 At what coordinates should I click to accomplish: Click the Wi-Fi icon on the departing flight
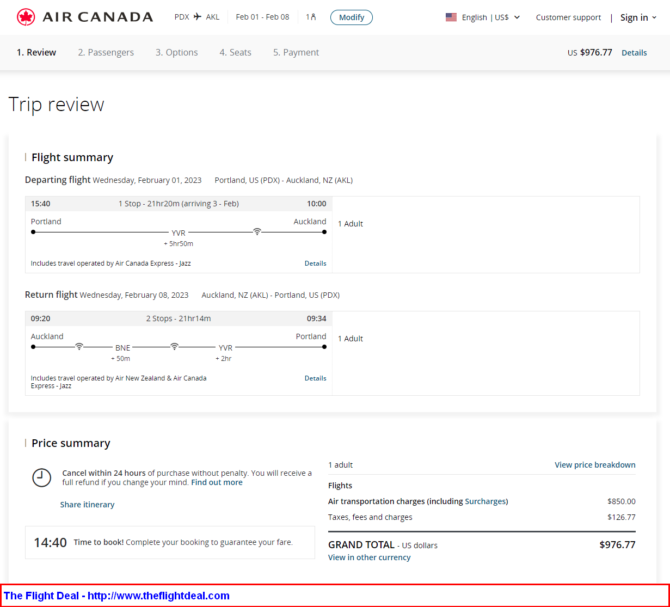tap(257, 231)
